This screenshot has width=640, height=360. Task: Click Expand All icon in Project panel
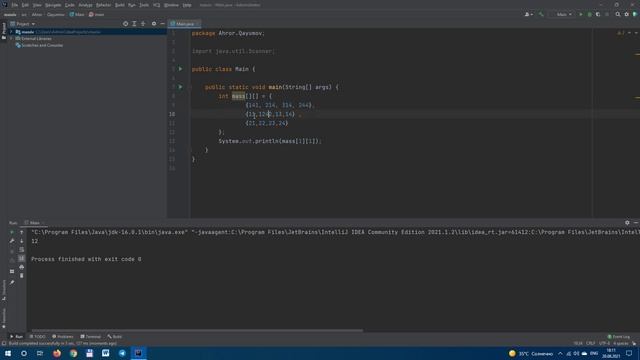pos(134,24)
